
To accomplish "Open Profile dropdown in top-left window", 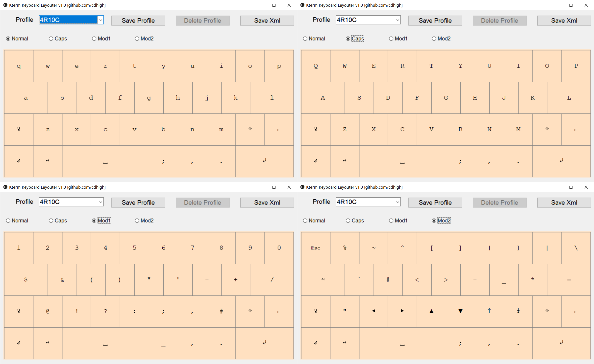I will (x=100, y=20).
